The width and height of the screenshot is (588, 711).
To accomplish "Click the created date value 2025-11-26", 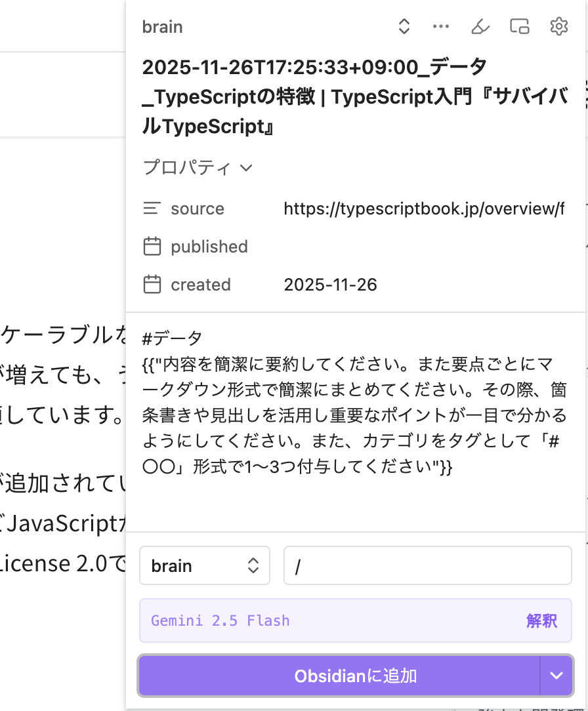I will [330, 285].
